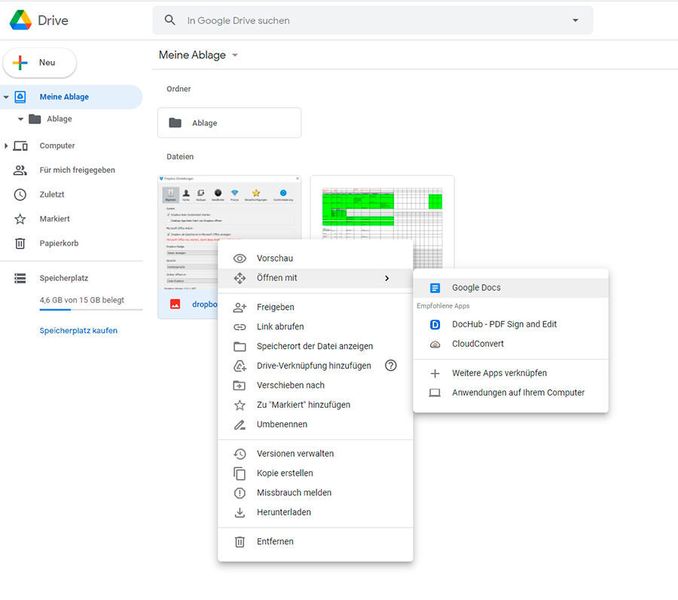Click the Neu button

point(40,63)
